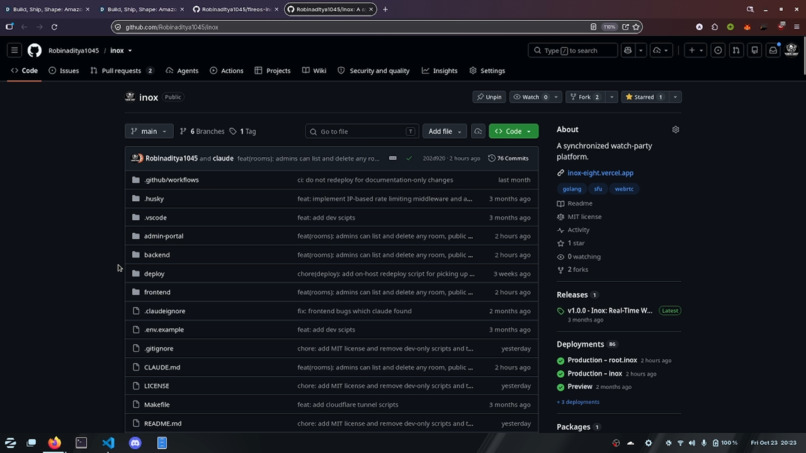Open the issues icon in header
Viewport: 806px width, 453px height.
718,50
